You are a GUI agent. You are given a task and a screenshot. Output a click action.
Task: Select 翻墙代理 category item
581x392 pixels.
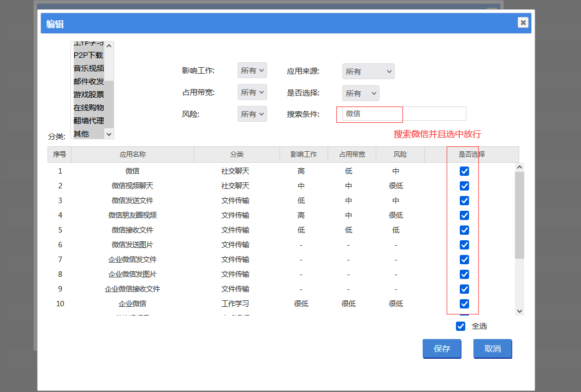point(88,121)
